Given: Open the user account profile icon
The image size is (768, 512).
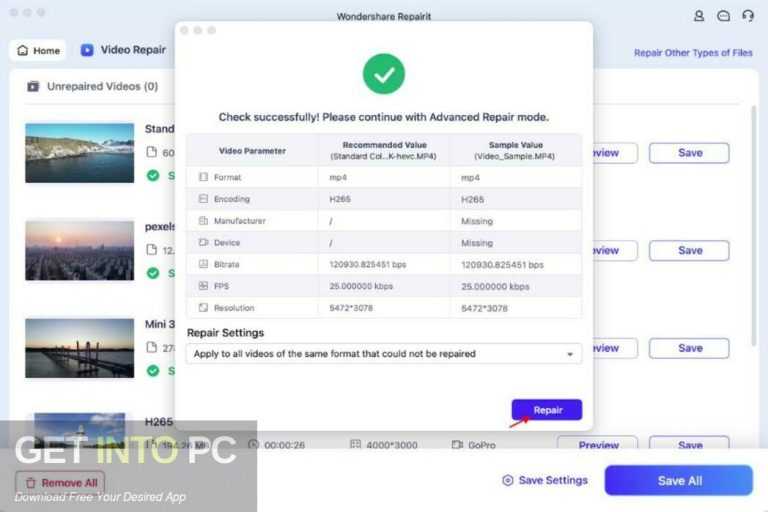Looking at the screenshot, I should (x=699, y=16).
